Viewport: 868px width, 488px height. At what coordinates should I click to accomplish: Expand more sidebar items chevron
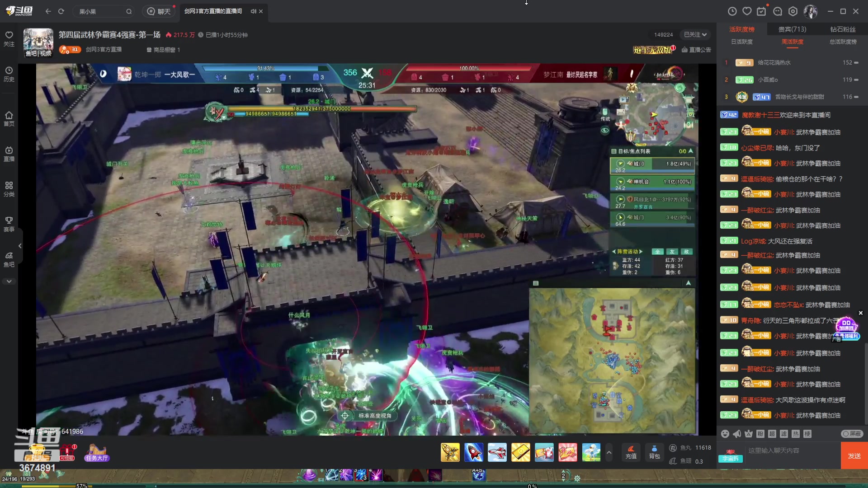[9, 281]
